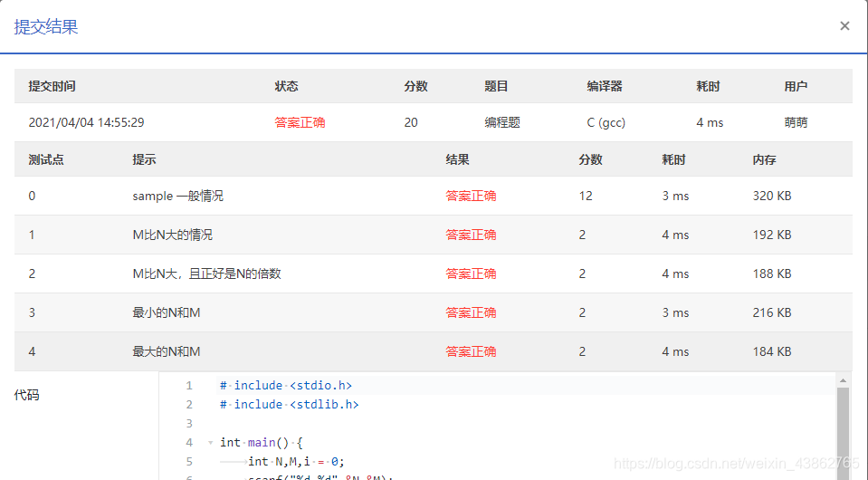Screen dimensions: 868x480
Task: Click code line int N,M,i = 0;
Action: 296,462
